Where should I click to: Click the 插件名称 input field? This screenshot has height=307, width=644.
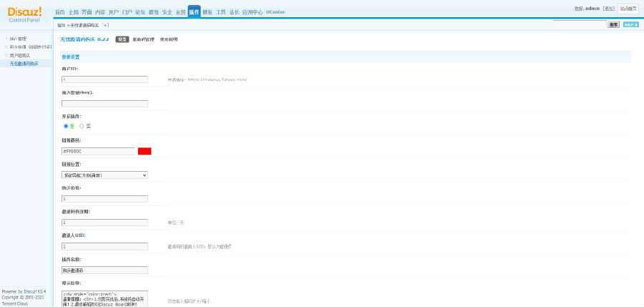coord(104,271)
